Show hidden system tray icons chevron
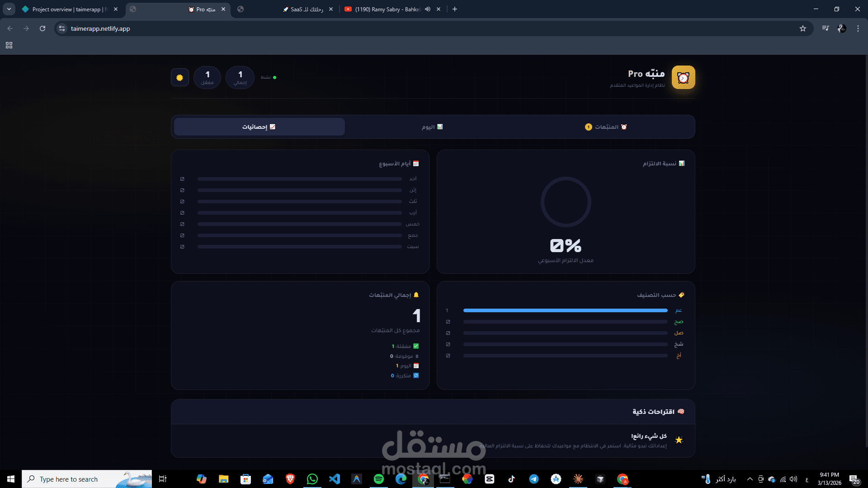The width and height of the screenshot is (868, 488). pyautogui.click(x=750, y=479)
